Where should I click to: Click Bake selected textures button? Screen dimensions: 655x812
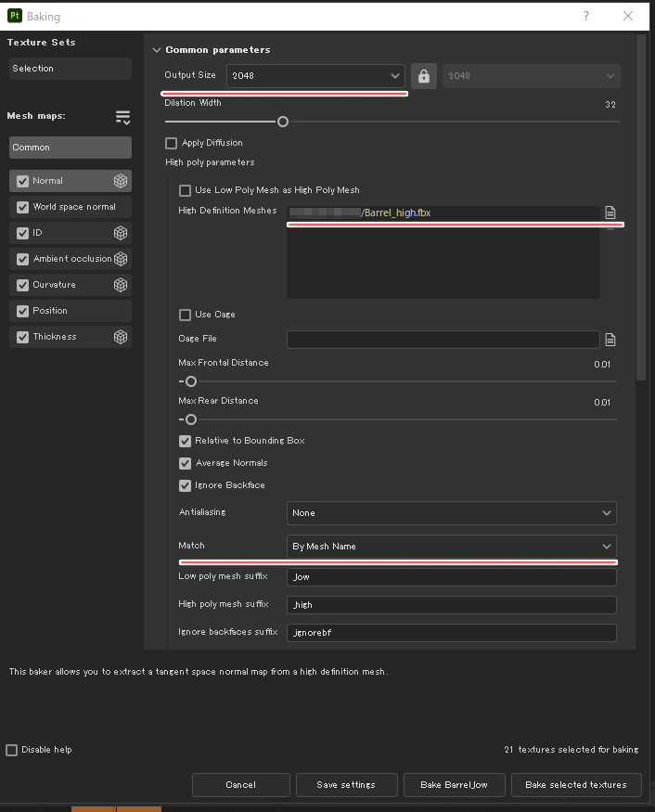pyautogui.click(x=575, y=785)
